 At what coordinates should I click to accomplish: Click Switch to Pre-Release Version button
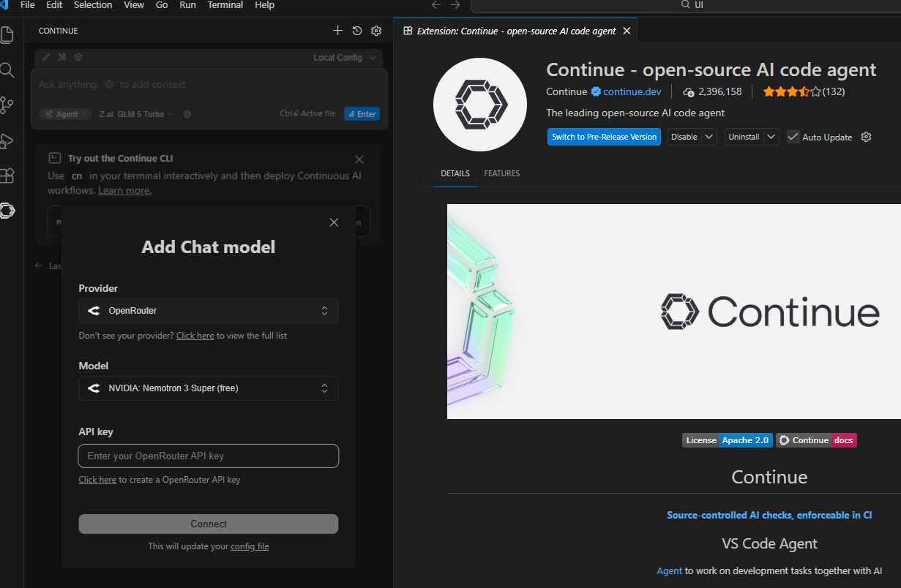click(x=604, y=137)
